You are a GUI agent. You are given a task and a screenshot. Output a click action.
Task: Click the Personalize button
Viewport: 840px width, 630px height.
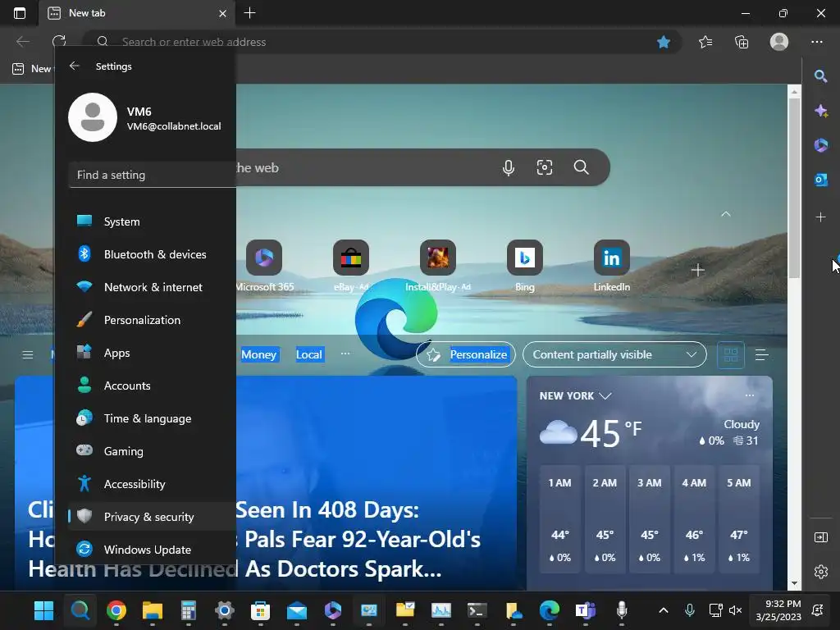point(466,354)
